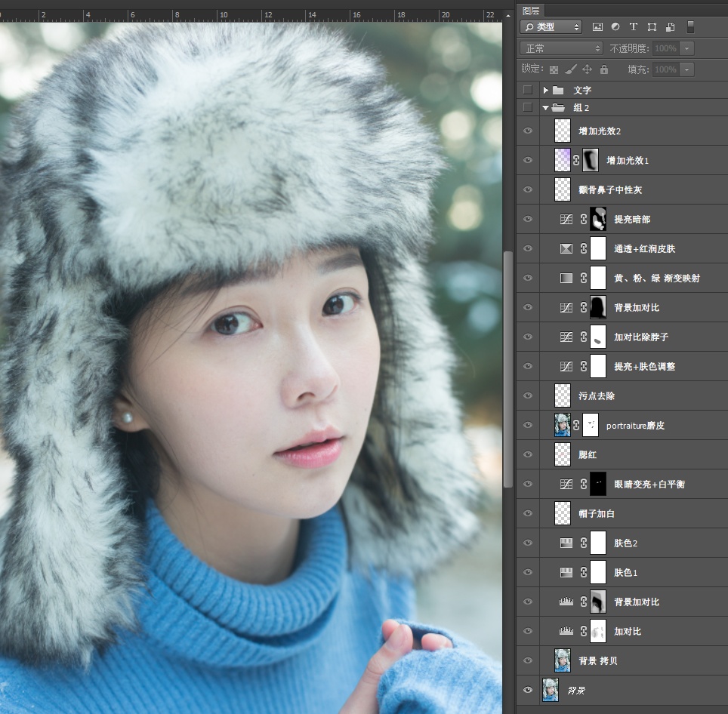The height and width of the screenshot is (714, 728).
Task: Hide the 增加光效2 layer
Action: pyautogui.click(x=527, y=131)
